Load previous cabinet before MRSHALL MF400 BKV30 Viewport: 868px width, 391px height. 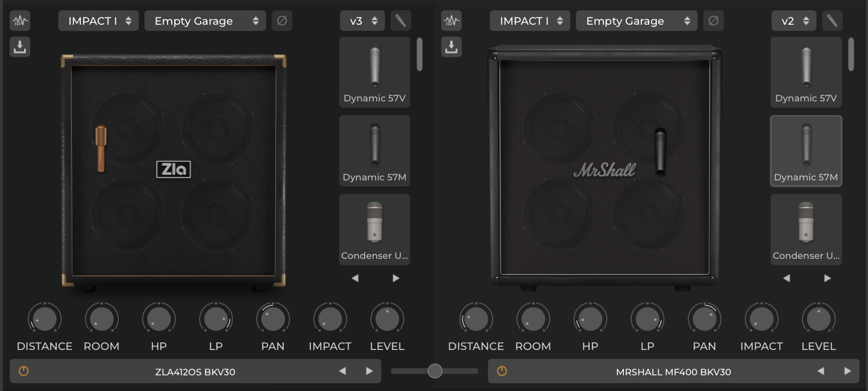coord(820,371)
